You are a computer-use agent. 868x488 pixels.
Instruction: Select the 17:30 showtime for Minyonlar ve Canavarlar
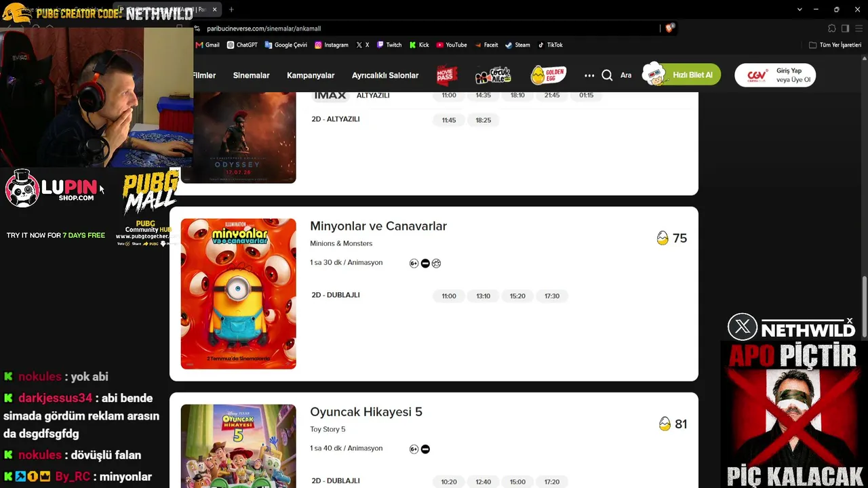tap(552, 296)
